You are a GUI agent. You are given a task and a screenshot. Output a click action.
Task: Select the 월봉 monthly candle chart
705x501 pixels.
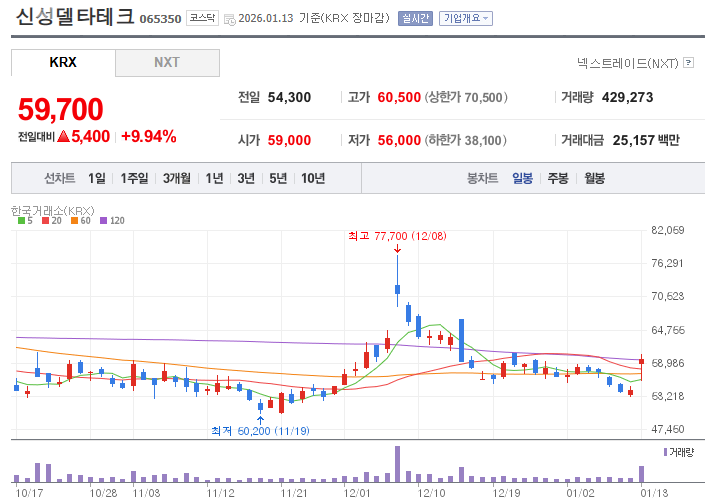point(594,179)
